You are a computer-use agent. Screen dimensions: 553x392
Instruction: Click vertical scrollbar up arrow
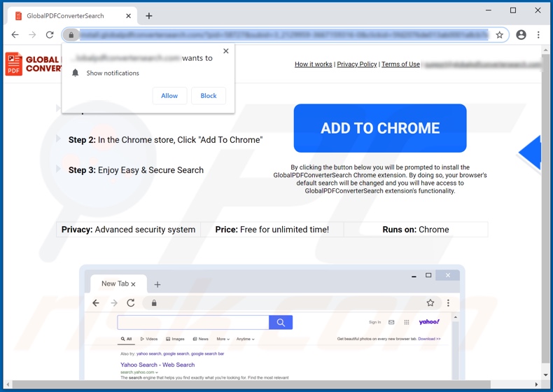545,50
